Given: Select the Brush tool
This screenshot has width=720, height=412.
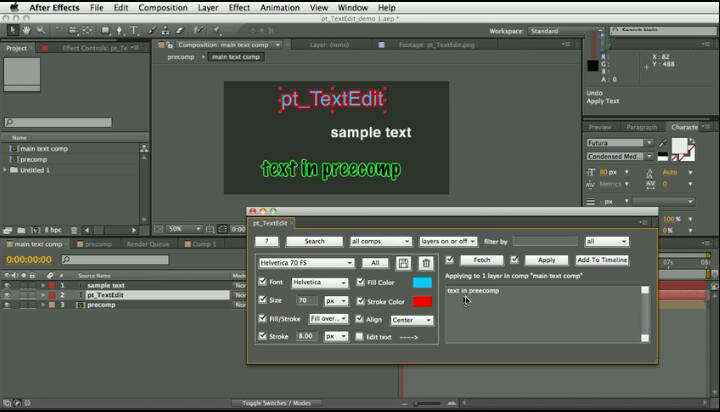Looking at the screenshot, I should [152, 30].
